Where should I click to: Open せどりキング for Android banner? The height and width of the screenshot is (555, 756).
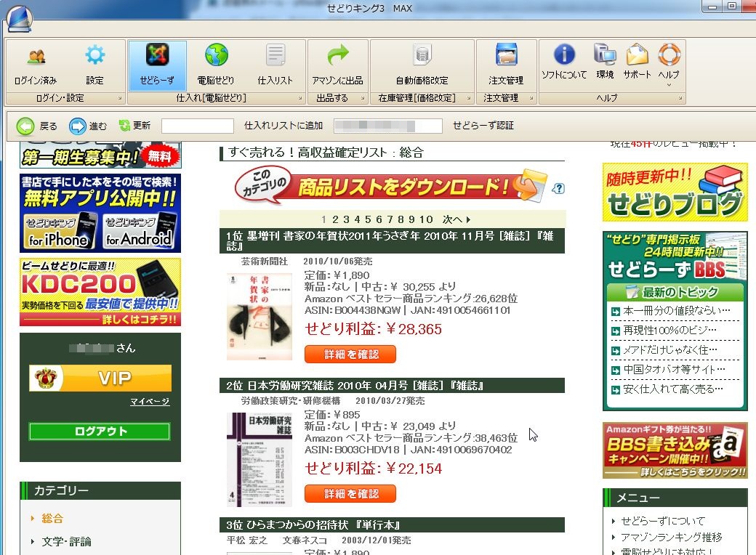pyautogui.click(x=139, y=230)
